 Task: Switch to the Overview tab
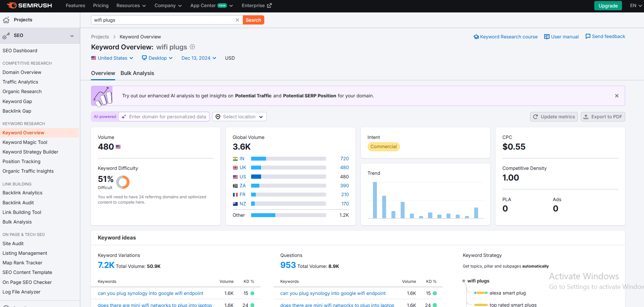(103, 73)
